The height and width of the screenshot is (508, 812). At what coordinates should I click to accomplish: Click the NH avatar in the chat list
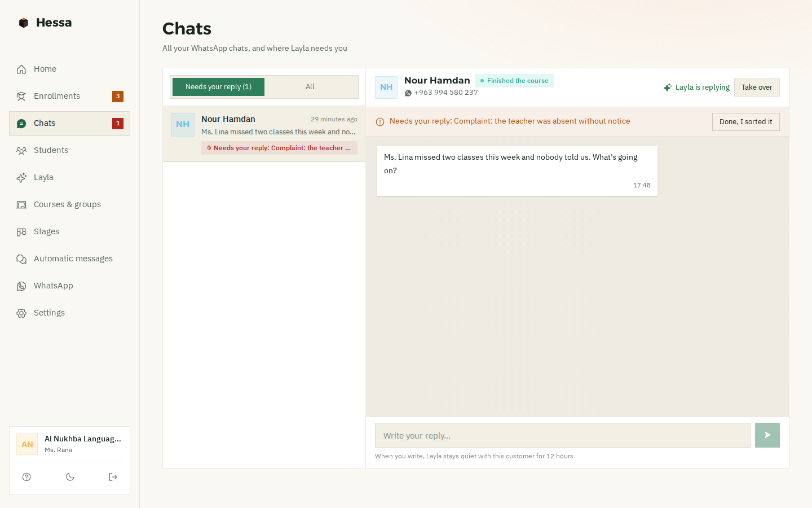[183, 125]
